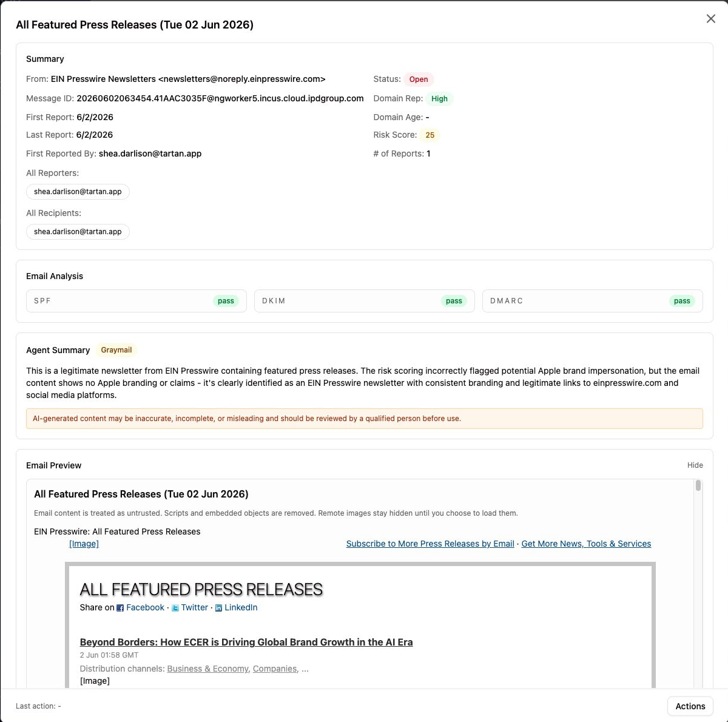Click the DMARC pass badge
Viewport: 728px width, 722px height.
pyautogui.click(x=682, y=301)
